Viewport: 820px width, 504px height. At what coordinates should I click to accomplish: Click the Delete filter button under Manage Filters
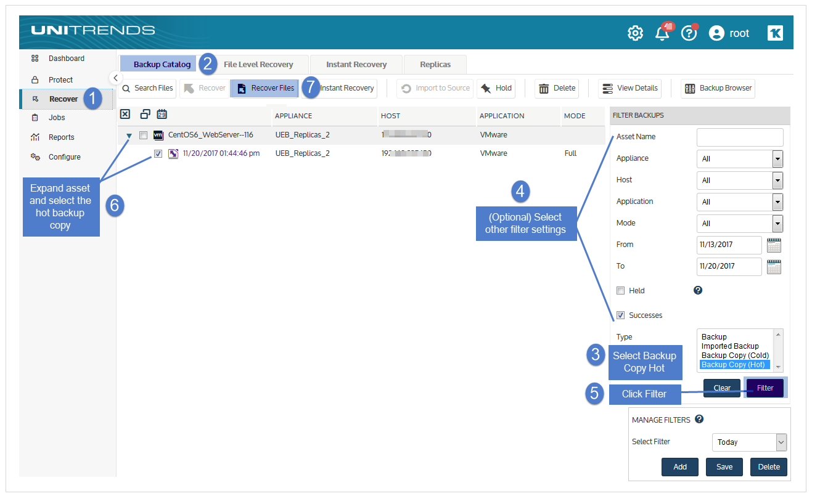[769, 467]
